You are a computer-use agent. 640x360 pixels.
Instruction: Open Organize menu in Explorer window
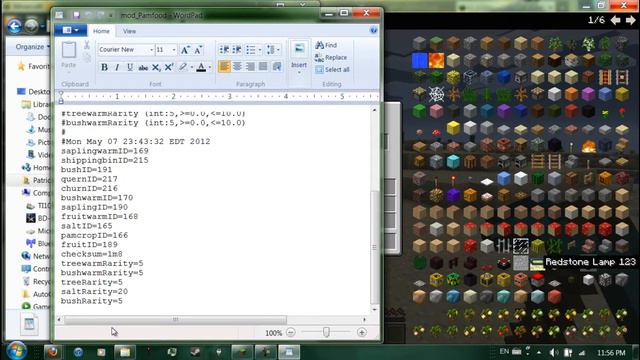pyautogui.click(x=32, y=47)
